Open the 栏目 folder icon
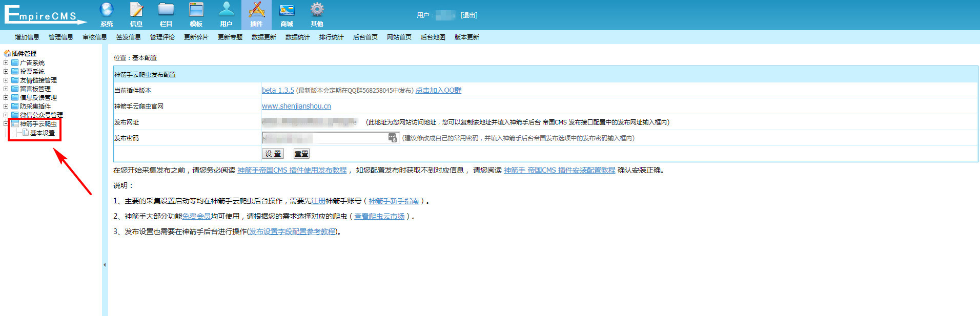The width and height of the screenshot is (980, 316). pyautogui.click(x=166, y=10)
